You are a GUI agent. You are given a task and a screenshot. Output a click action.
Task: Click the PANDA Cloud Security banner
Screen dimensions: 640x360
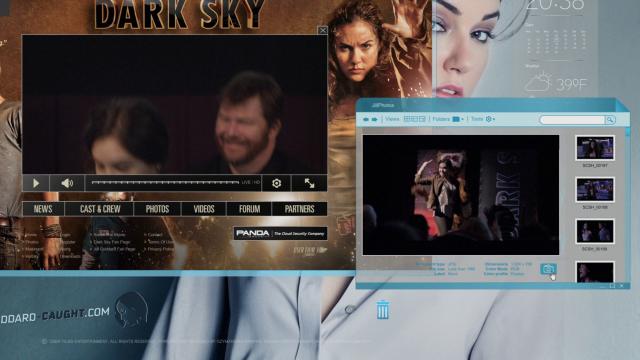(x=280, y=233)
